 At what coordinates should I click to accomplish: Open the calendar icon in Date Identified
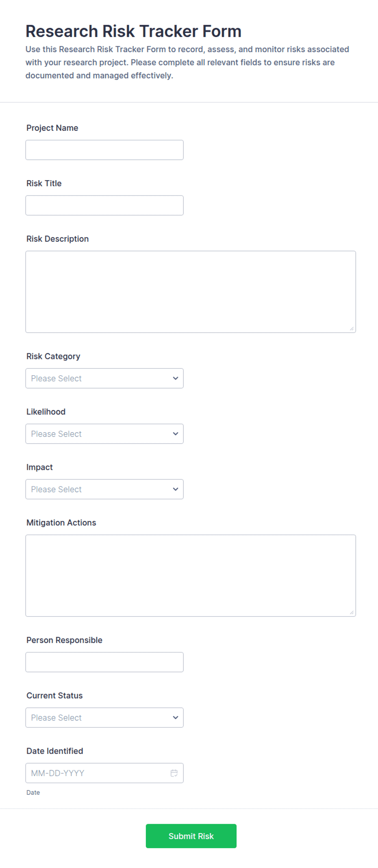click(x=174, y=773)
